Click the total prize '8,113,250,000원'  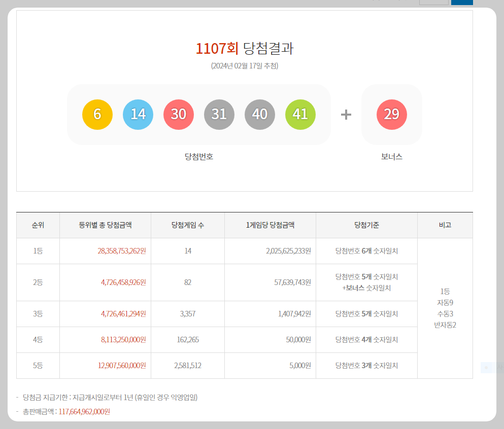123,340
